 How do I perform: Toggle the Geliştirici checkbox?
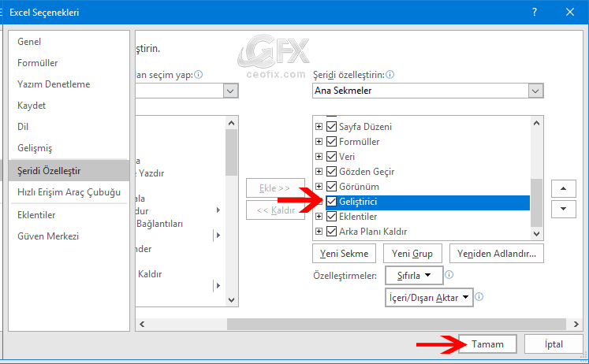[x=331, y=202]
